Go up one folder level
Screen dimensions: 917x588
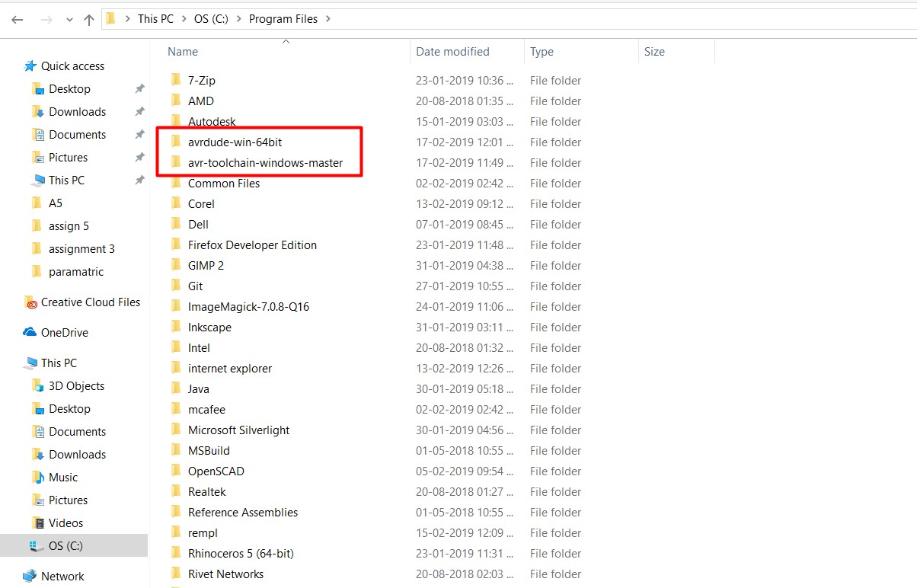[x=89, y=20]
